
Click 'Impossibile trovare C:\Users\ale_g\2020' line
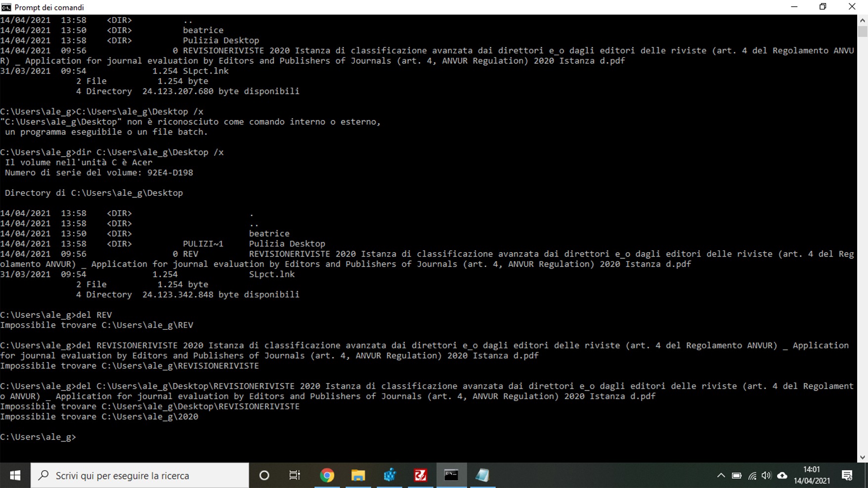pyautogui.click(x=99, y=417)
